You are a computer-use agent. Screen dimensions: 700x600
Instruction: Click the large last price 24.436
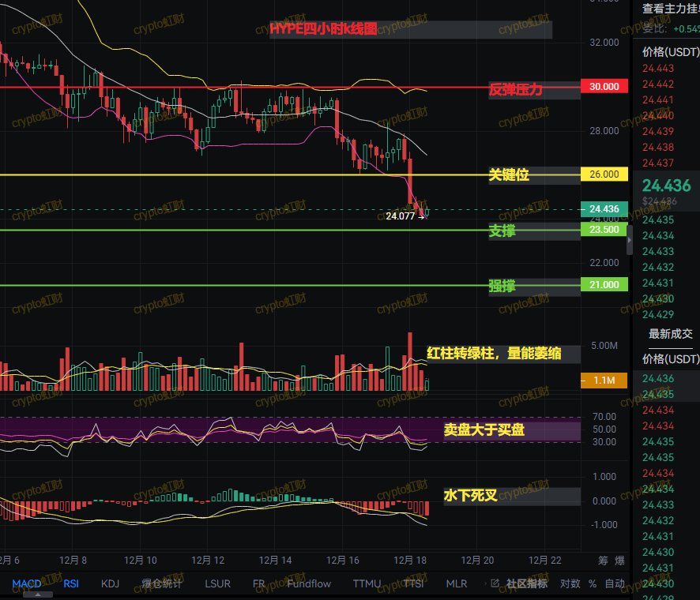point(667,186)
